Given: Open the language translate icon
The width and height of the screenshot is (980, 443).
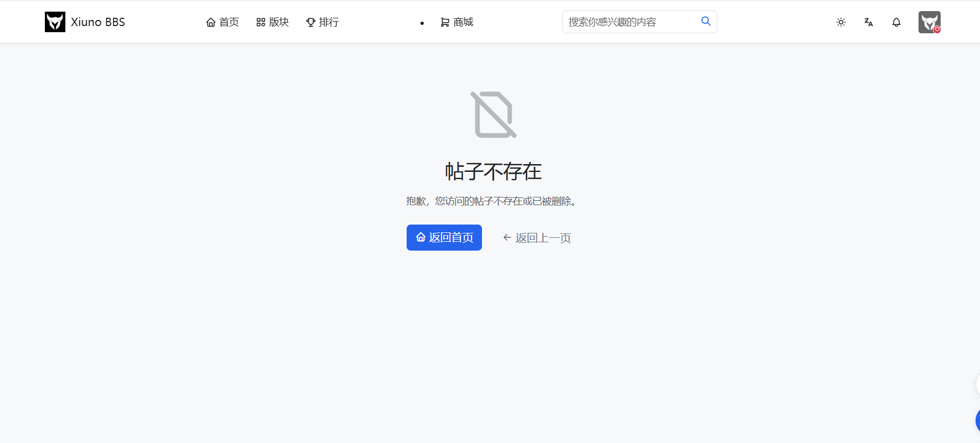Looking at the screenshot, I should [x=869, y=22].
